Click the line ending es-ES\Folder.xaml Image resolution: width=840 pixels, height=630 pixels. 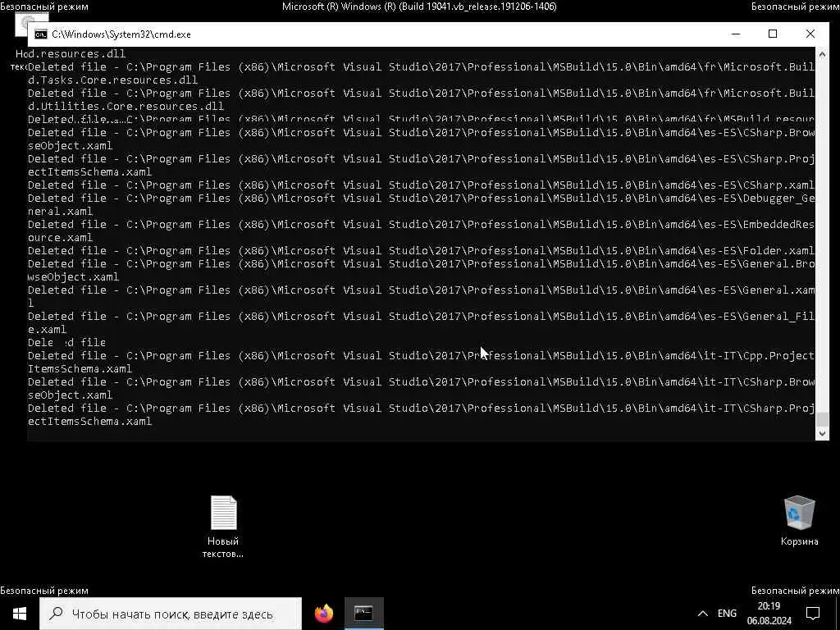tap(421, 251)
